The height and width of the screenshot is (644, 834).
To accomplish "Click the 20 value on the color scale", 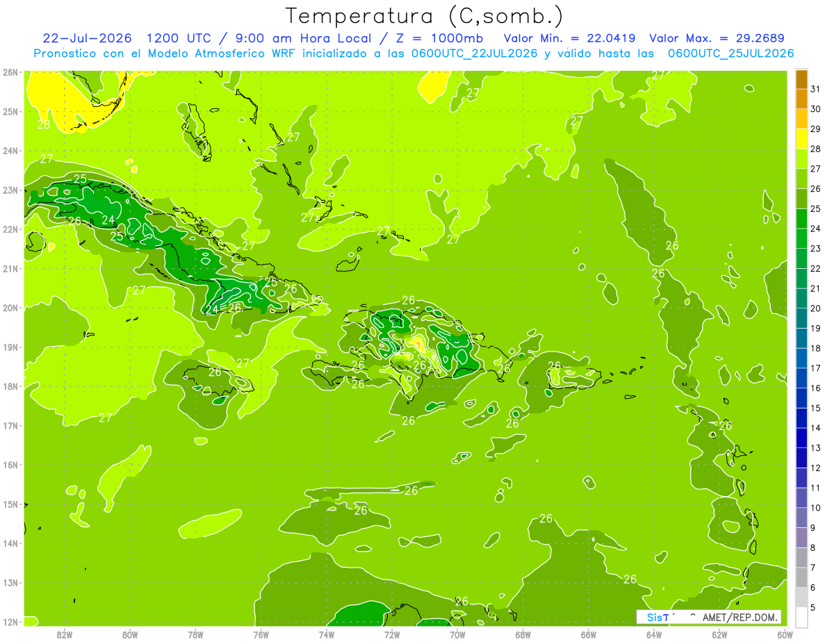I will coord(815,308).
